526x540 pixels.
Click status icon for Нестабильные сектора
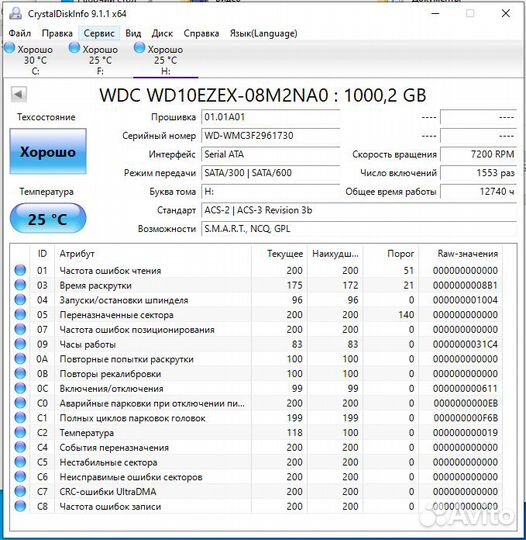tap(20, 462)
